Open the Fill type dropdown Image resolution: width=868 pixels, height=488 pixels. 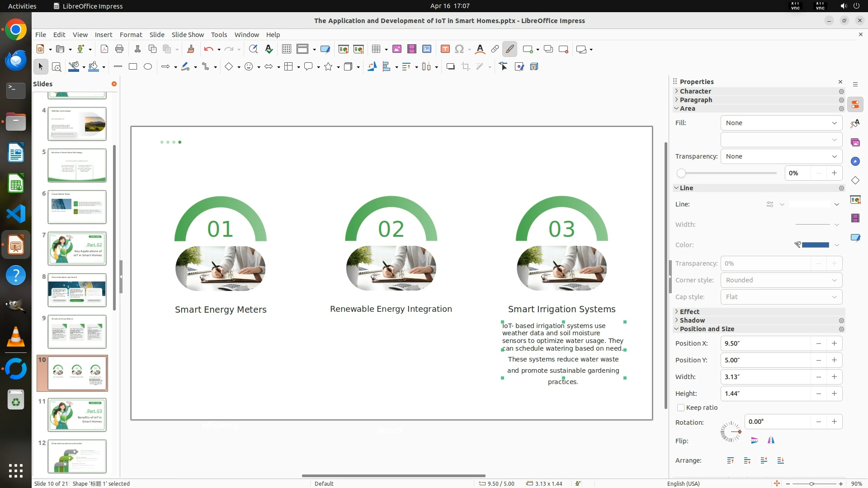[x=781, y=123]
